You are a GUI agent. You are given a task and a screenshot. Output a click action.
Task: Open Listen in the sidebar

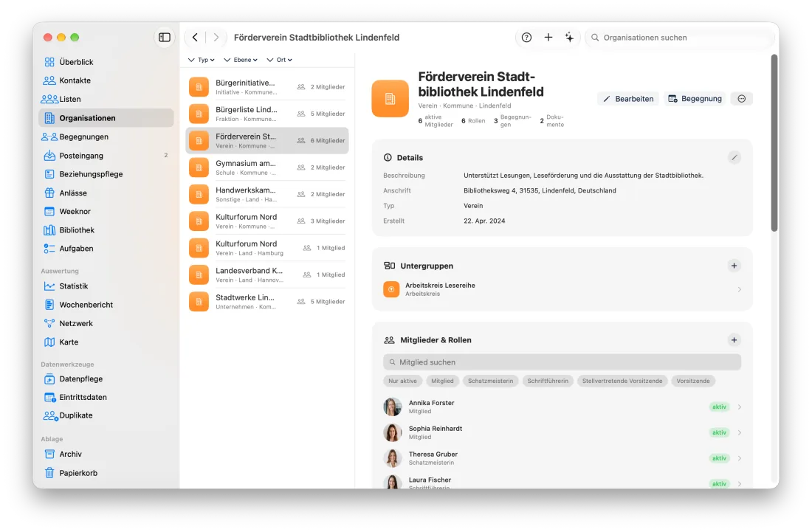(106, 100)
